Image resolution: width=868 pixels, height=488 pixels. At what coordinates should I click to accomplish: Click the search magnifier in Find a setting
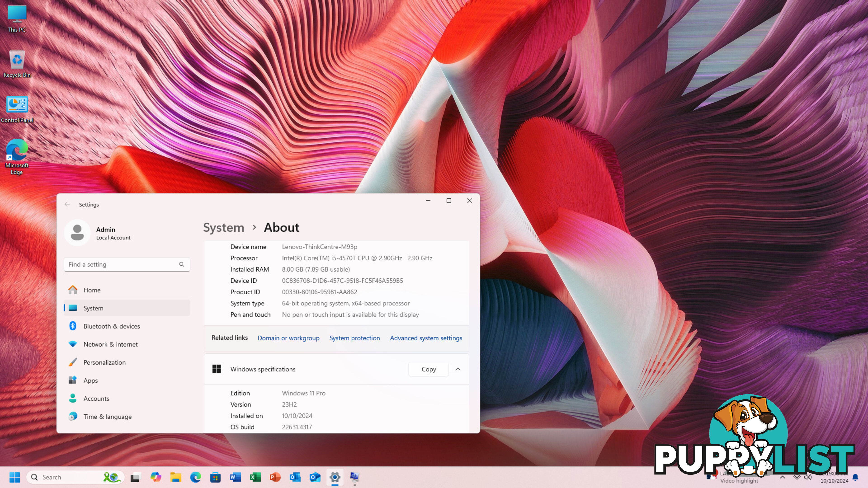[182, 264]
